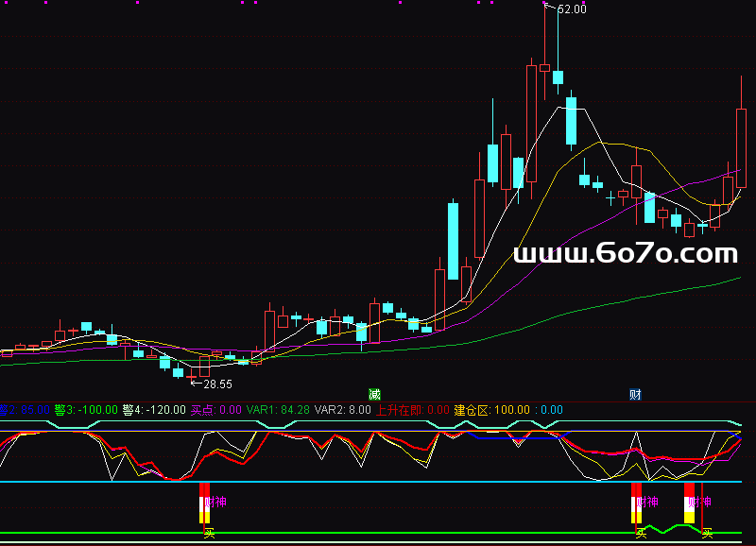Click the 警3: -100.00 indicator readout
The height and width of the screenshot is (546, 756).
tap(86, 410)
